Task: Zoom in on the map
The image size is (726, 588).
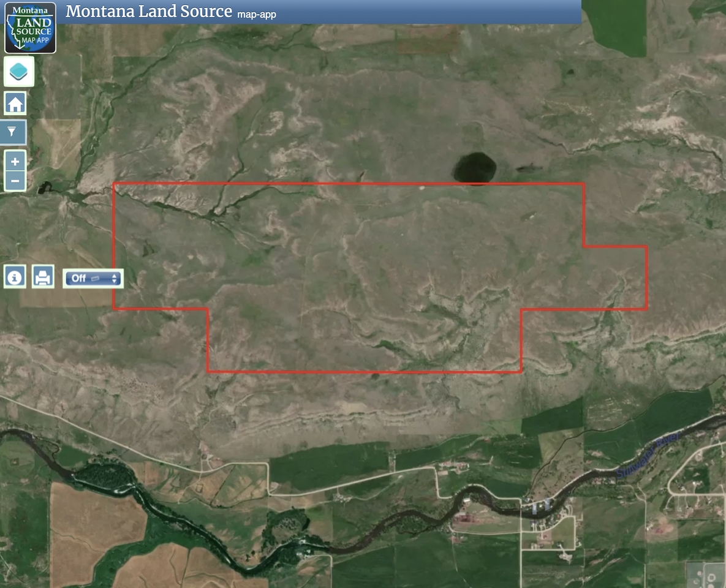Action: pyautogui.click(x=15, y=161)
